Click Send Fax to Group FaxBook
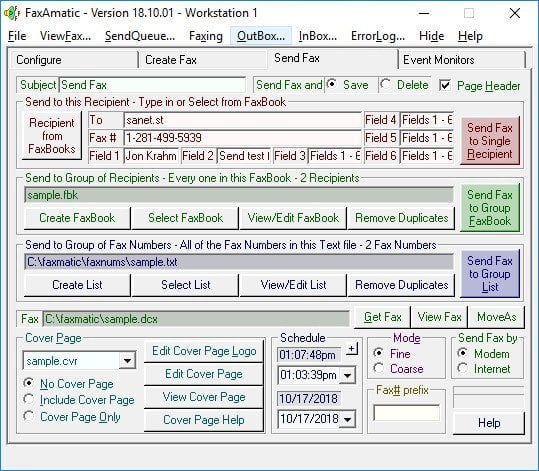 pos(490,208)
